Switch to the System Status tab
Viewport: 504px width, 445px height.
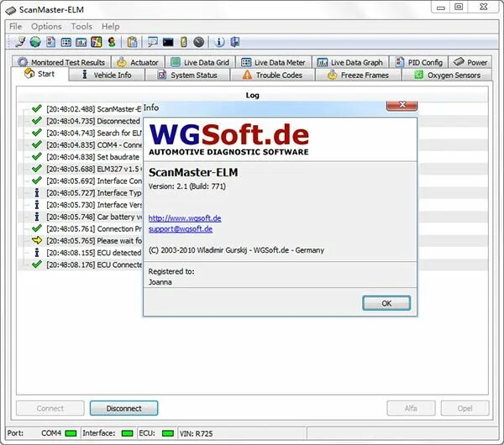pyautogui.click(x=187, y=75)
